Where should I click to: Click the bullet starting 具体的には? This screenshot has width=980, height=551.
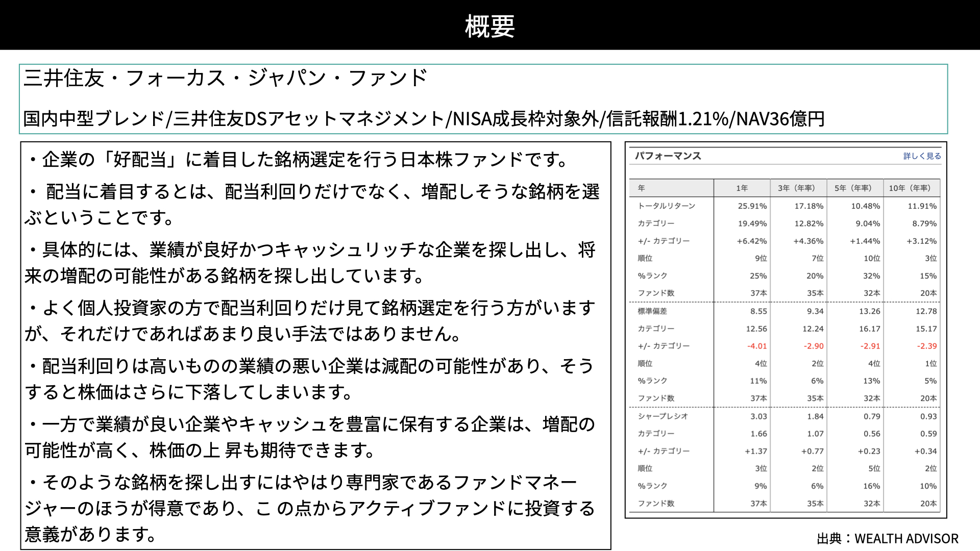coord(310,263)
